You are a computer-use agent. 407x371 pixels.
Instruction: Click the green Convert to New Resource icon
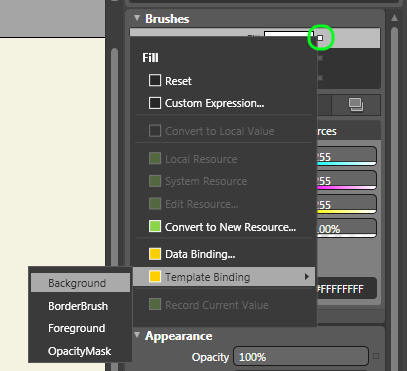pyautogui.click(x=155, y=226)
